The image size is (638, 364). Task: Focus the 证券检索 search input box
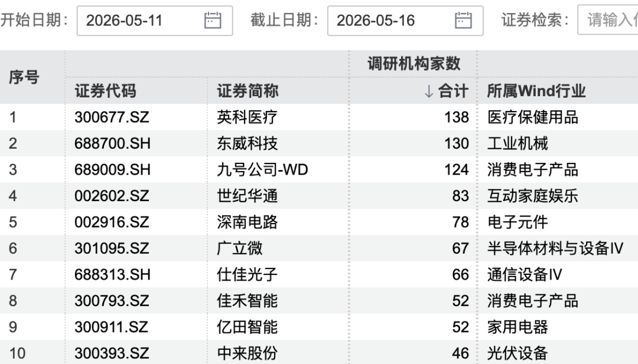coord(608,20)
